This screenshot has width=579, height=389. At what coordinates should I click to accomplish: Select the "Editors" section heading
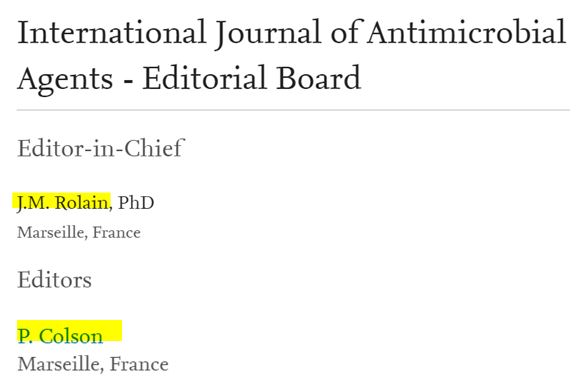(x=54, y=280)
